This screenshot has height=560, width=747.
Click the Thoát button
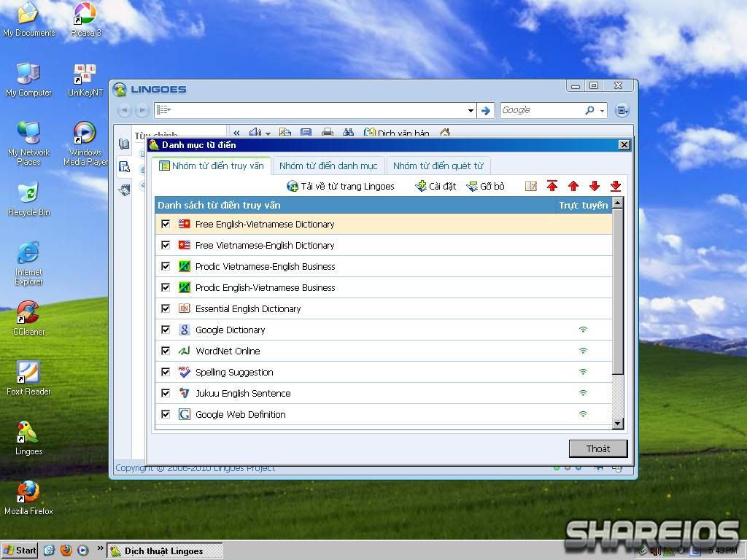[598, 448]
